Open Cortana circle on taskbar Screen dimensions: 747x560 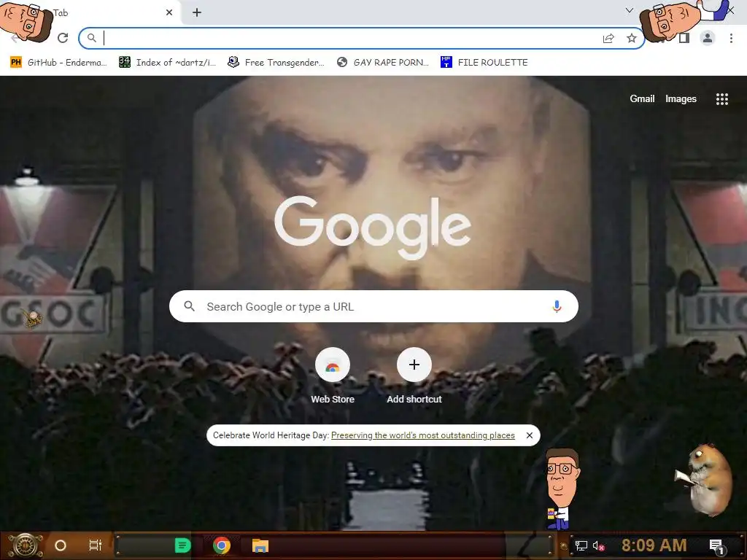pyautogui.click(x=61, y=545)
